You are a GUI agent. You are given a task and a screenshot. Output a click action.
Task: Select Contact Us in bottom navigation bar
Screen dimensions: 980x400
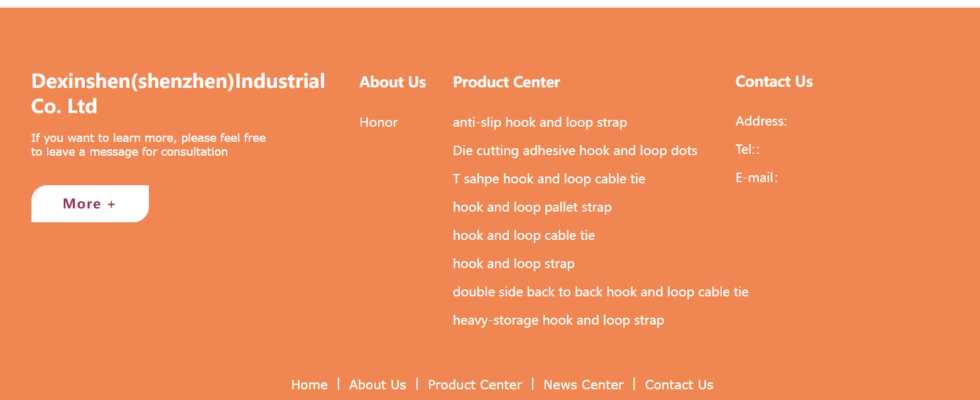pos(679,385)
